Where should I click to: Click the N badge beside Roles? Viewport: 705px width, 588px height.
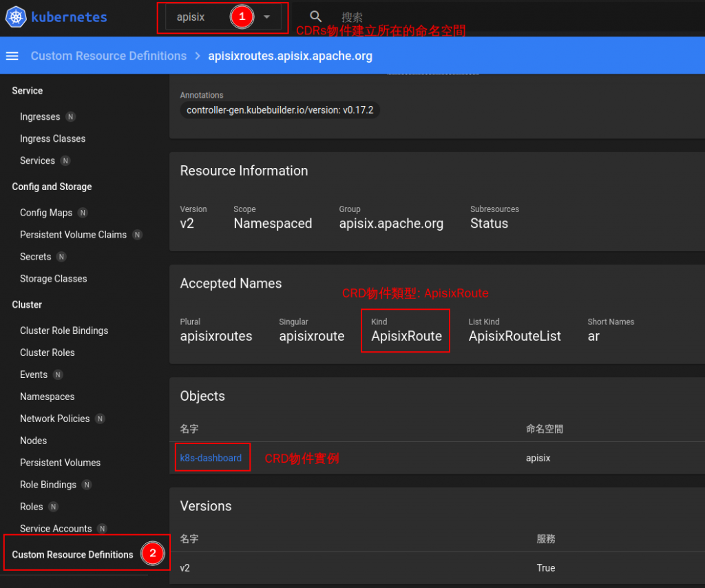pyautogui.click(x=54, y=507)
